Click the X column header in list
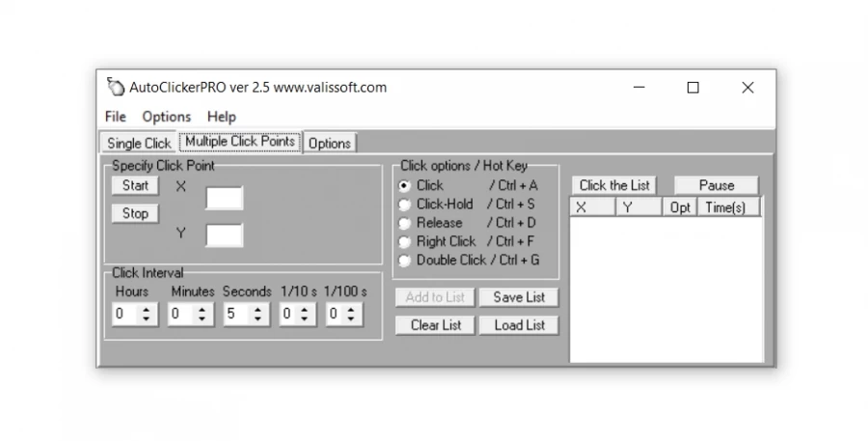 [x=592, y=207]
